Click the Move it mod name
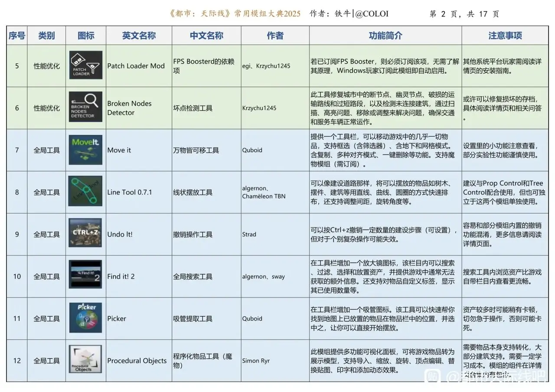The height and width of the screenshot is (392, 555). pyautogui.click(x=119, y=150)
